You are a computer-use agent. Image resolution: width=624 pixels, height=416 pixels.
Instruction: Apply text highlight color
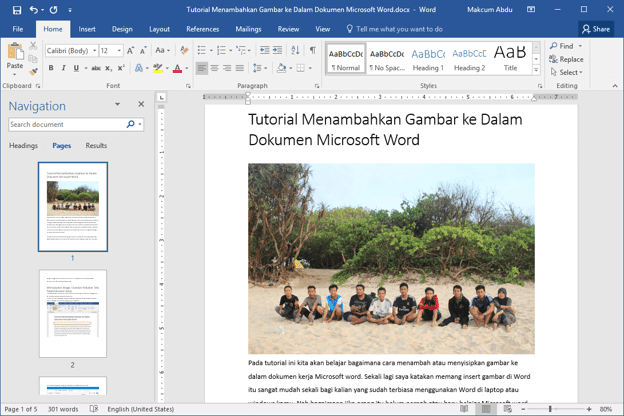[158, 68]
